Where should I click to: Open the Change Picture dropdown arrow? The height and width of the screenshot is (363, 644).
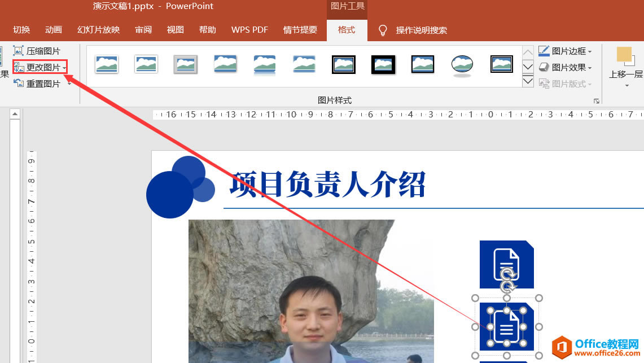(64, 68)
